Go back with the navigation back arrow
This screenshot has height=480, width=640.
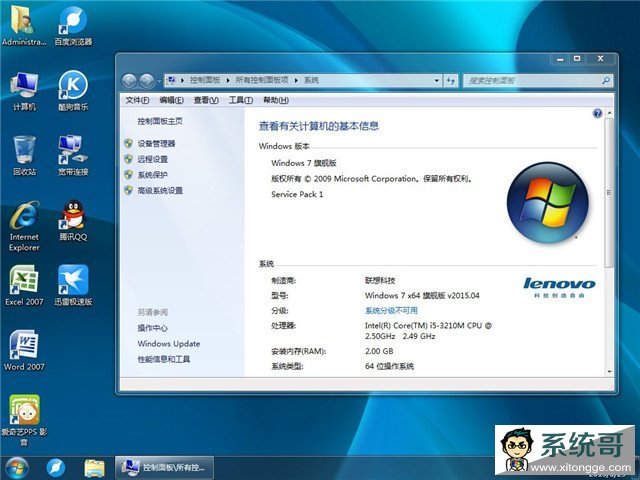[129, 81]
